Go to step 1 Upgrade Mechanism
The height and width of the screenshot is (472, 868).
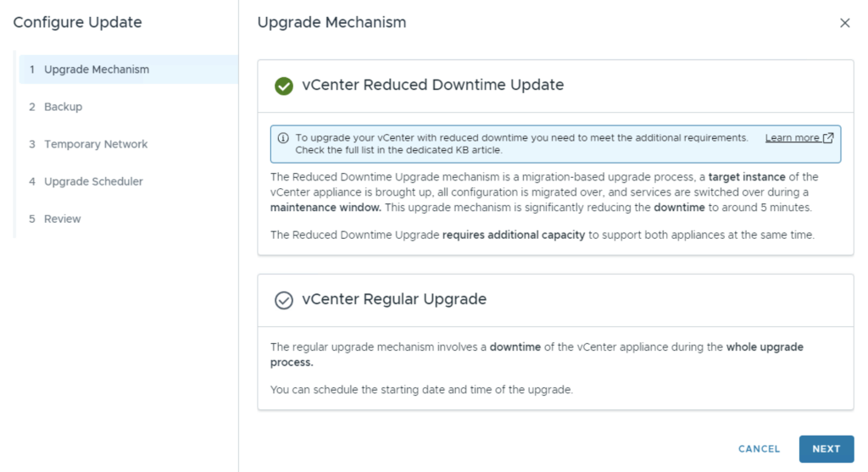pos(96,69)
